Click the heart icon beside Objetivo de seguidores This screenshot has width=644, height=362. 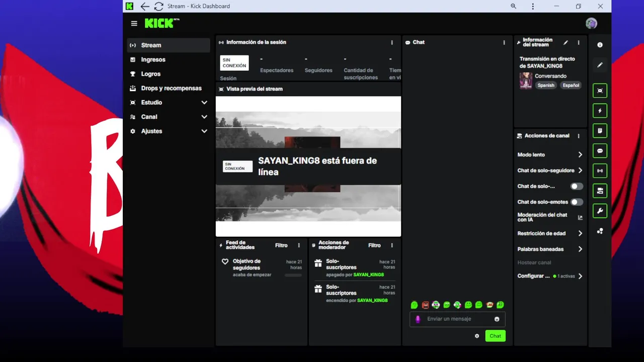pos(225,261)
